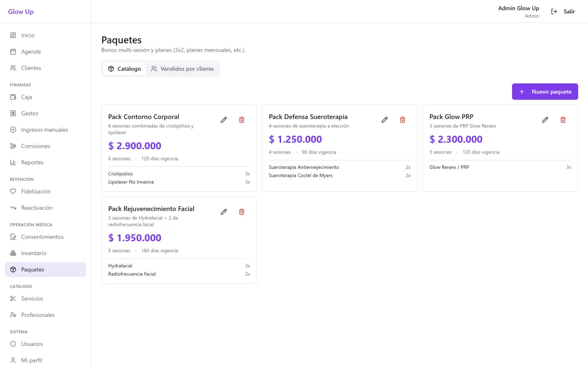Screen dimensions: 588x368
Task: Click the Lipolaser No Invasiva row
Action: click(x=179, y=182)
